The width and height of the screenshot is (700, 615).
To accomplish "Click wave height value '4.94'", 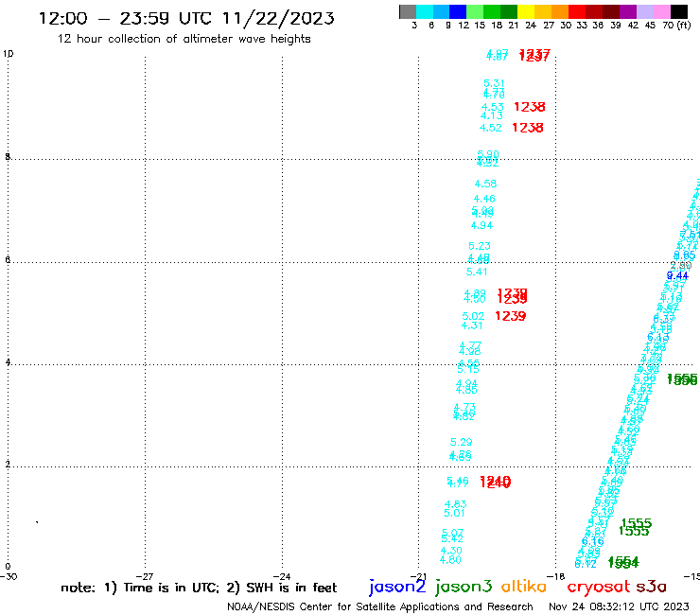I will (x=481, y=226).
